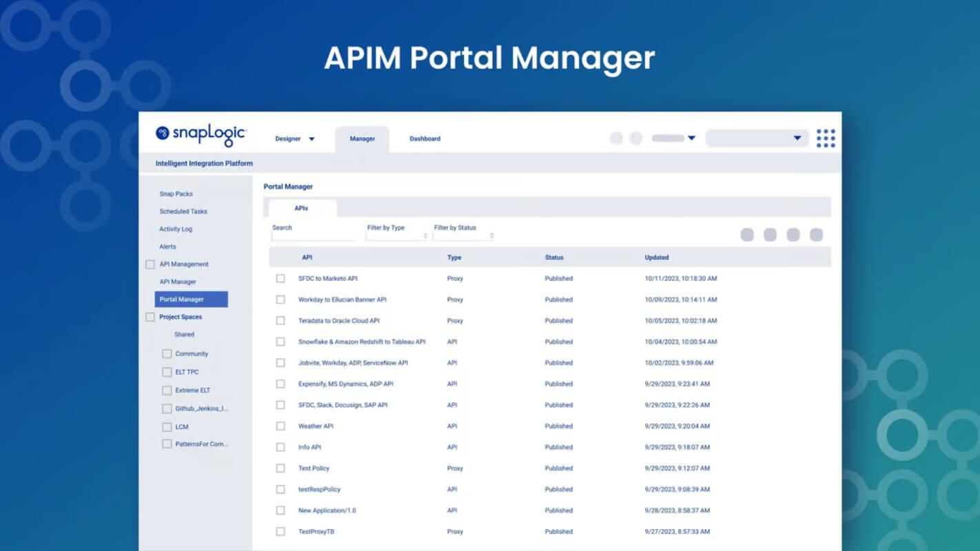
Task: Toggle the API Management section box
Action: [x=150, y=264]
